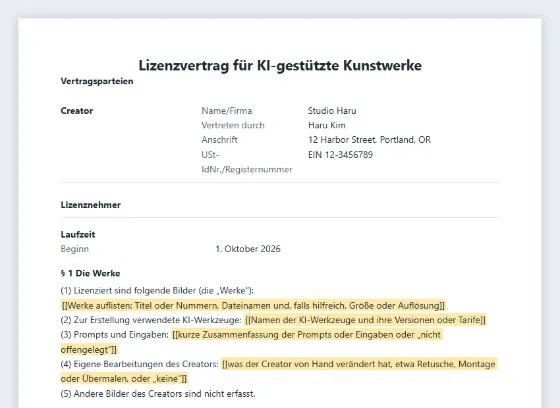Fill the '[[was der Creator von Hand verändert hat...]]' placeholder
Viewport: 560px width, 408px height.
pos(279,371)
